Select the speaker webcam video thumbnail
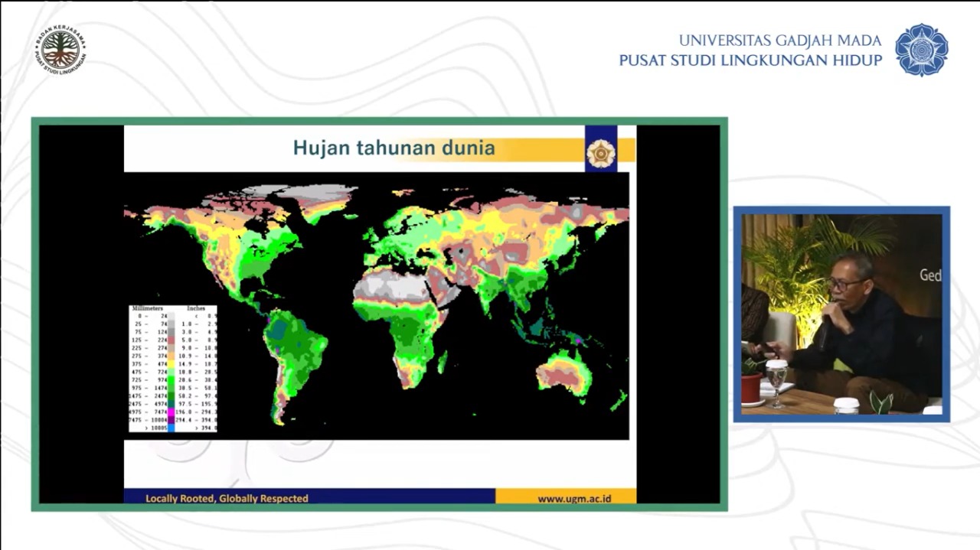The image size is (980, 550). tap(841, 314)
